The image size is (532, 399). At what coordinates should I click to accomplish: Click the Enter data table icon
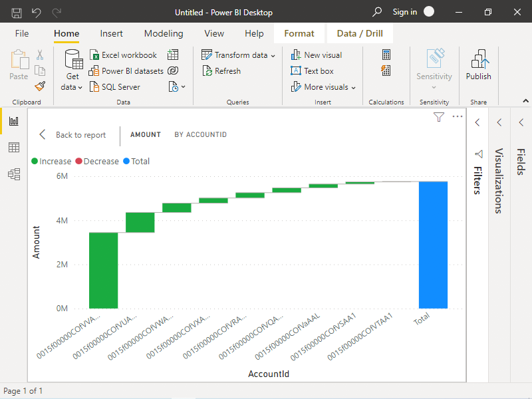click(173, 55)
